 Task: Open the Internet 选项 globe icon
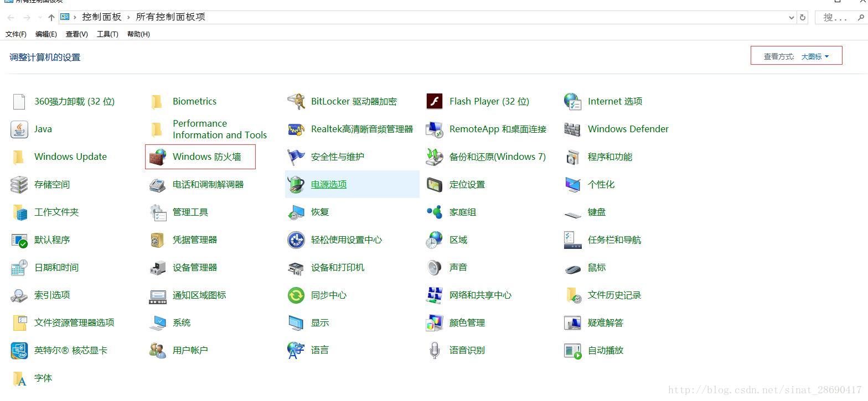pyautogui.click(x=572, y=101)
